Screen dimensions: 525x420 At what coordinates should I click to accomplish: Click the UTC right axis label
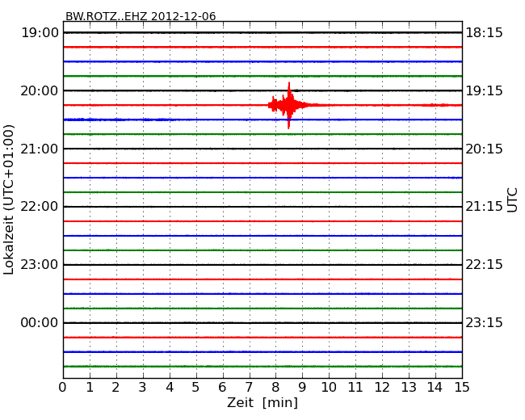coord(512,200)
